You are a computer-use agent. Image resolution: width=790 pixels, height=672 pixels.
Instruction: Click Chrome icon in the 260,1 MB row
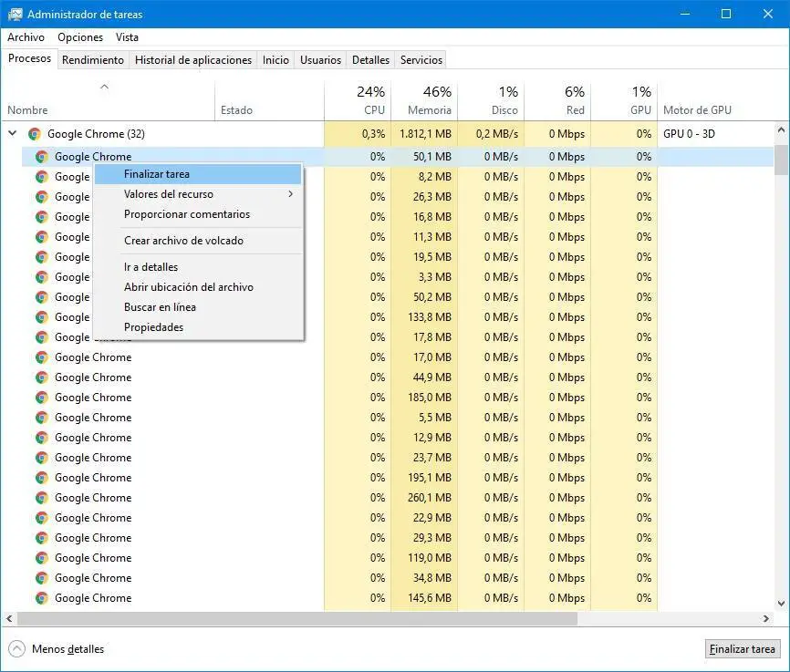point(42,498)
